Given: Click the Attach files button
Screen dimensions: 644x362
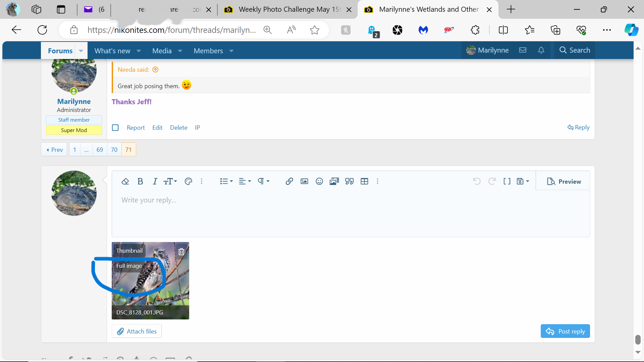Looking at the screenshot, I should [x=137, y=331].
